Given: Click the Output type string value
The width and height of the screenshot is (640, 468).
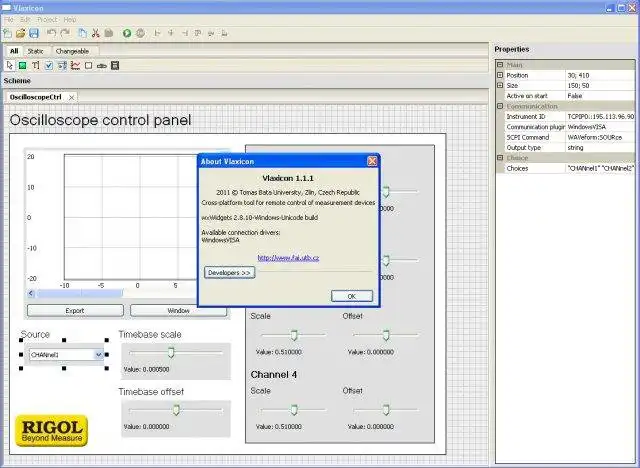Looking at the screenshot, I should tap(600, 147).
